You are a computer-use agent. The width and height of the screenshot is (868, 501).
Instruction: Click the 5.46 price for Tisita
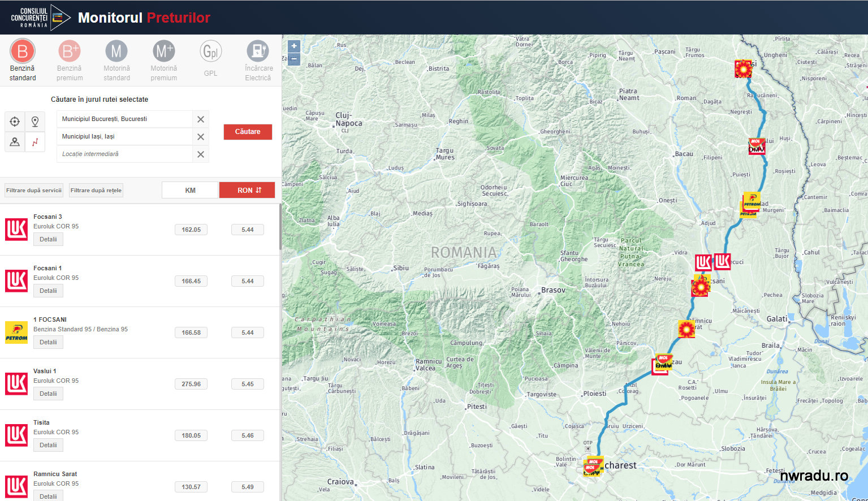click(248, 435)
